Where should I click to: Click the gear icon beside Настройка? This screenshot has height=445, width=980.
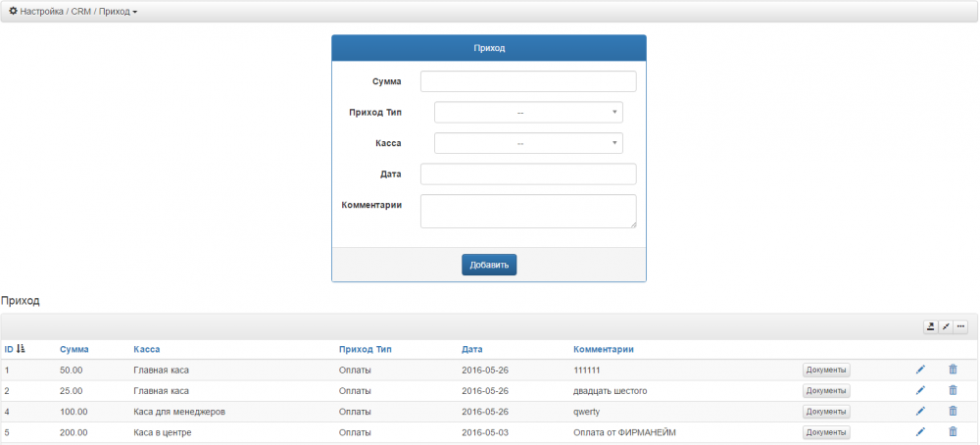coord(13,11)
